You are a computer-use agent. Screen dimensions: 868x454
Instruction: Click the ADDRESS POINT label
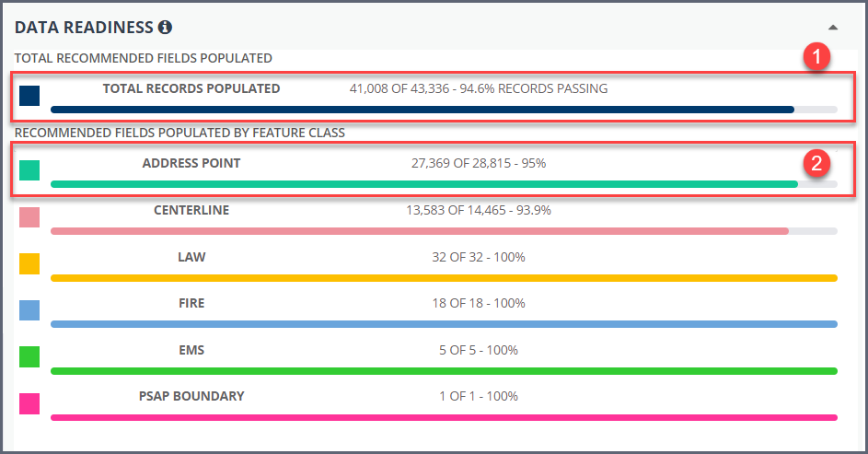[191, 163]
